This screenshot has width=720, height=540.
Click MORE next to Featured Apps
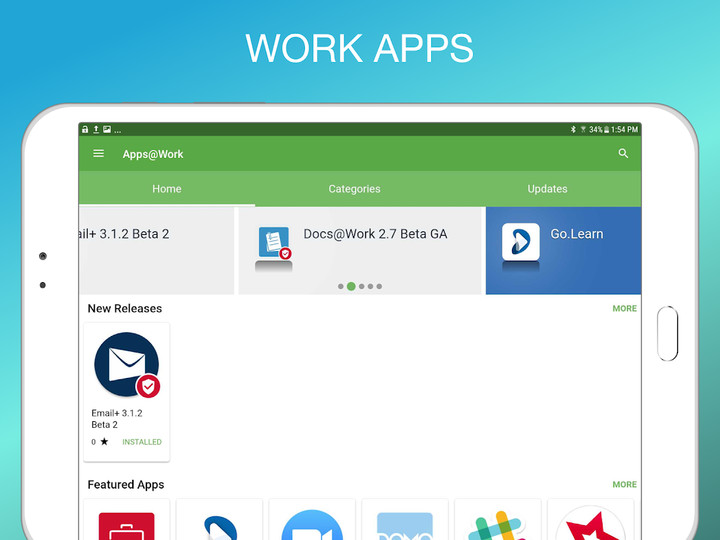click(x=624, y=484)
